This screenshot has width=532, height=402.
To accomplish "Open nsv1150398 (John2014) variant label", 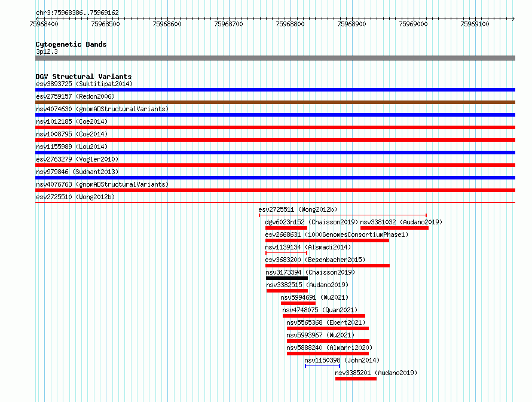I will [342, 360].
